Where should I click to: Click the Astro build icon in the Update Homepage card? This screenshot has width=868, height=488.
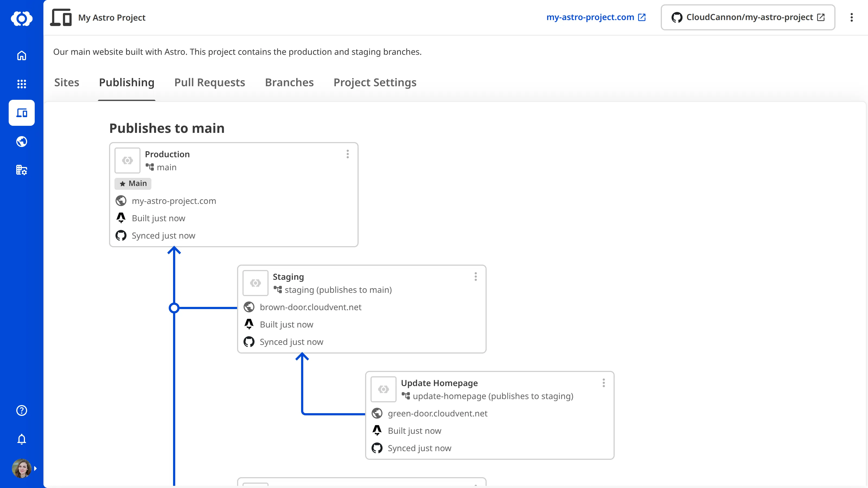click(x=377, y=431)
